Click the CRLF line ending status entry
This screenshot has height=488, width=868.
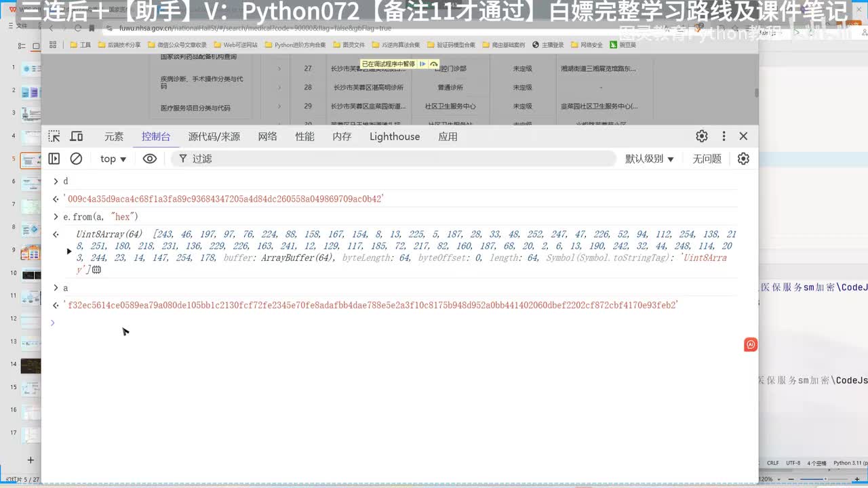tap(773, 463)
